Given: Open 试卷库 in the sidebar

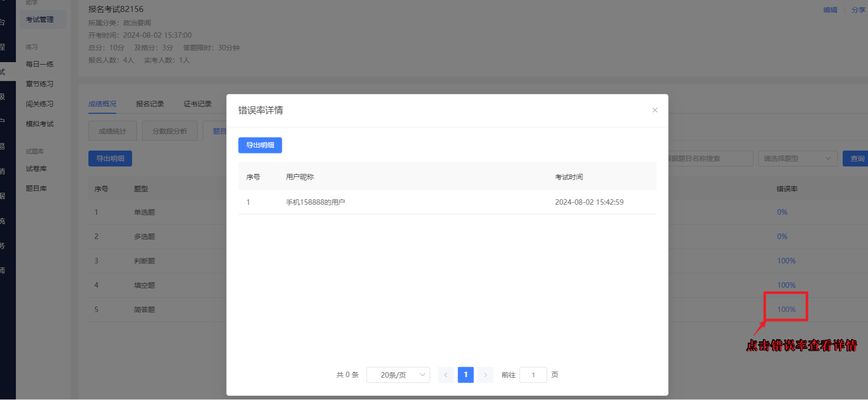Looking at the screenshot, I should pyautogui.click(x=36, y=168).
